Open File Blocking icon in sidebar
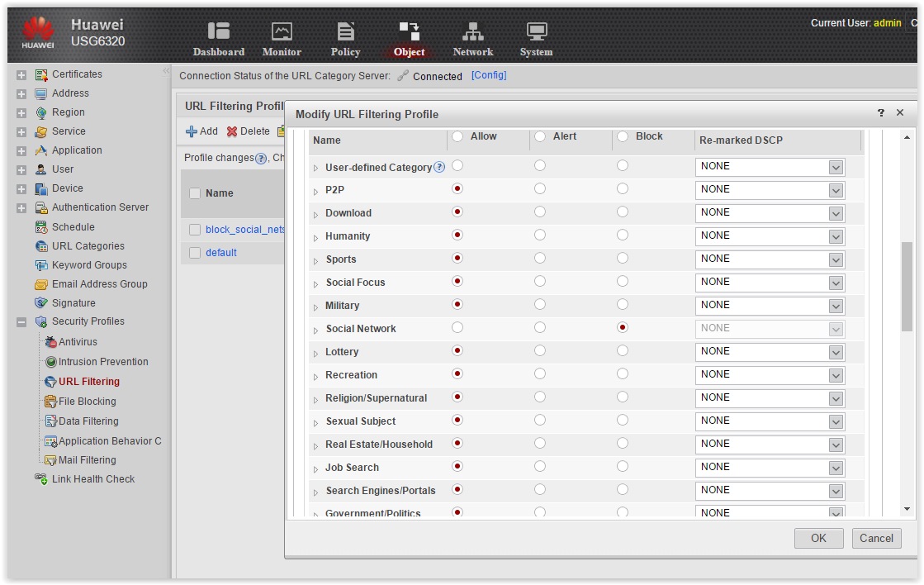 51,402
